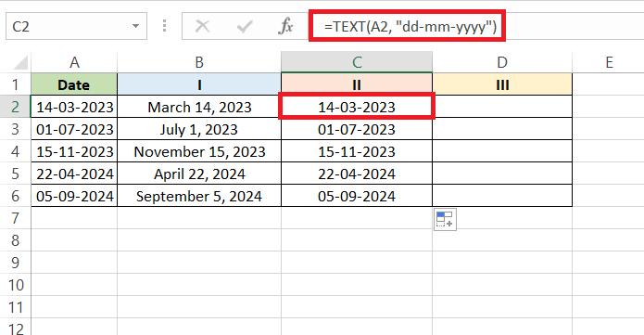644x335 pixels.
Task: Select empty cell D5 under III
Action: (502, 174)
